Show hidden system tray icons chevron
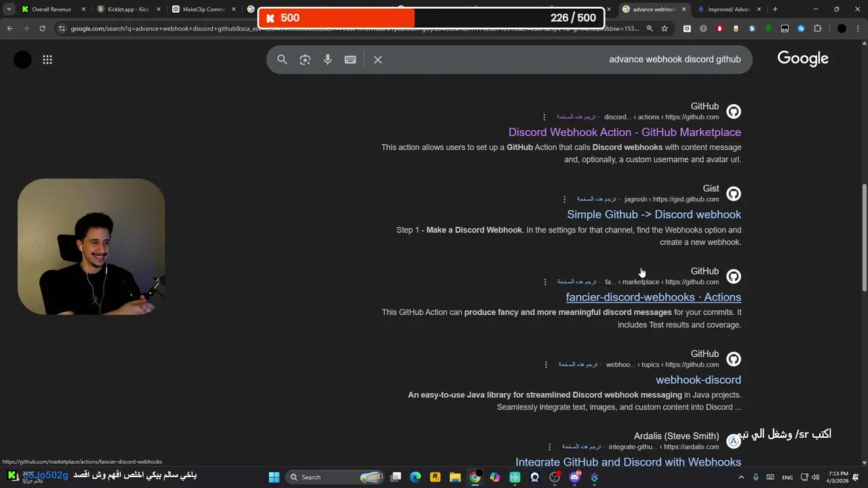 [x=741, y=477]
